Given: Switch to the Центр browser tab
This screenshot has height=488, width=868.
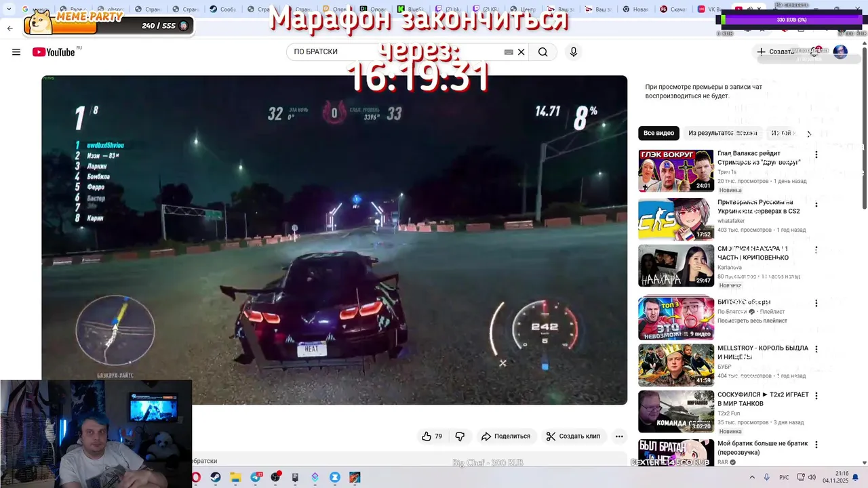Looking at the screenshot, I should pyautogui.click(x=521, y=9).
